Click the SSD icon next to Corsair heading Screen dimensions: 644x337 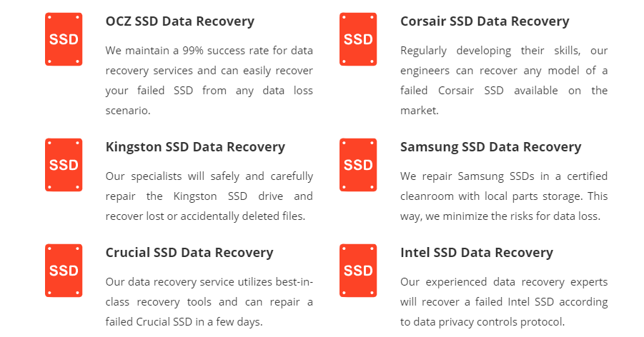click(x=358, y=39)
